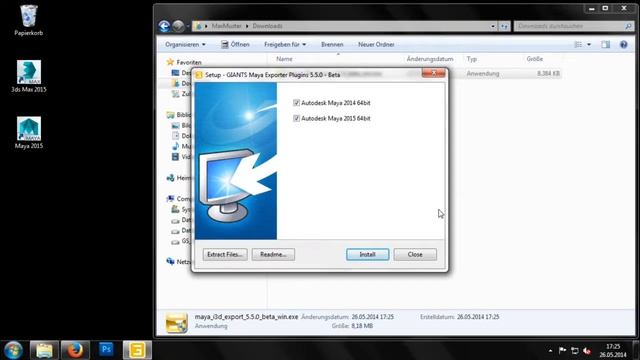640x360 pixels.
Task: Open the volume speaker tray icon
Action: tap(587, 350)
